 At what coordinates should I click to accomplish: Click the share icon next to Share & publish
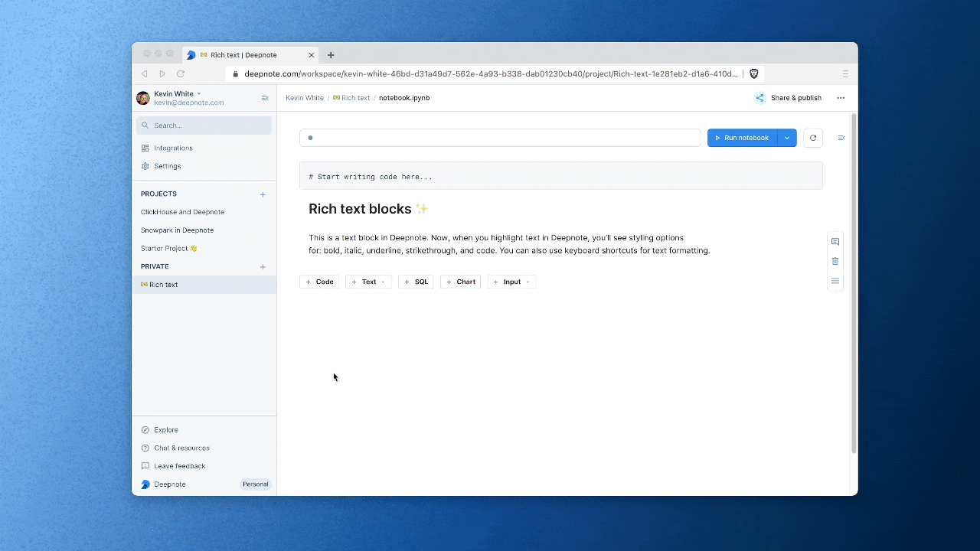click(759, 98)
